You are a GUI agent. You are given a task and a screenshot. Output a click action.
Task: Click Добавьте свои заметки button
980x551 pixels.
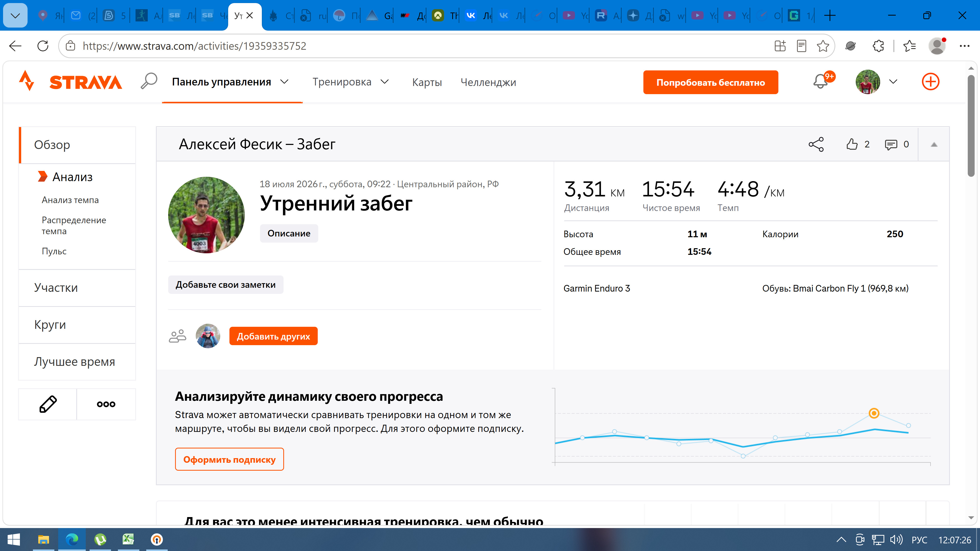click(226, 284)
